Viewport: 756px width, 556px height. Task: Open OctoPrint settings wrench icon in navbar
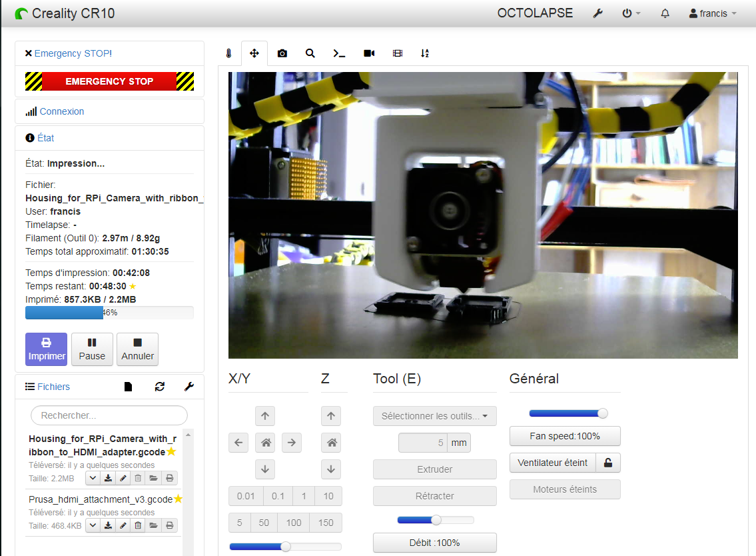click(597, 13)
